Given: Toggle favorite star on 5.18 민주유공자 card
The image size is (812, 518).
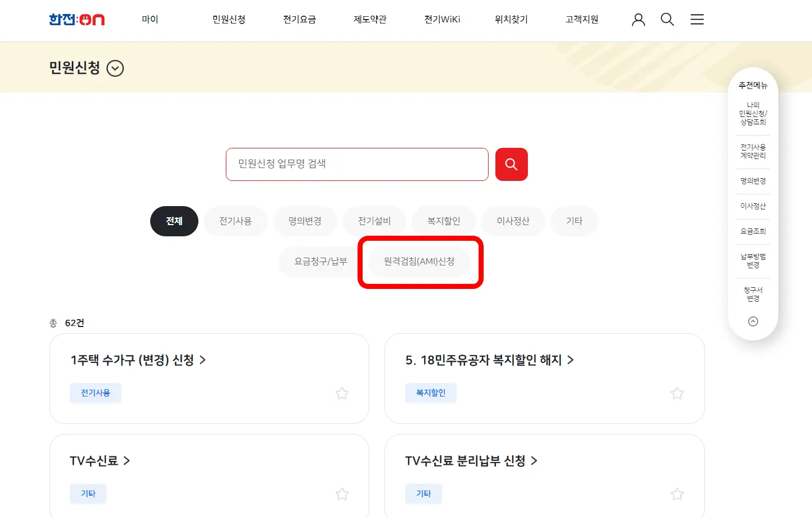Looking at the screenshot, I should (677, 394).
